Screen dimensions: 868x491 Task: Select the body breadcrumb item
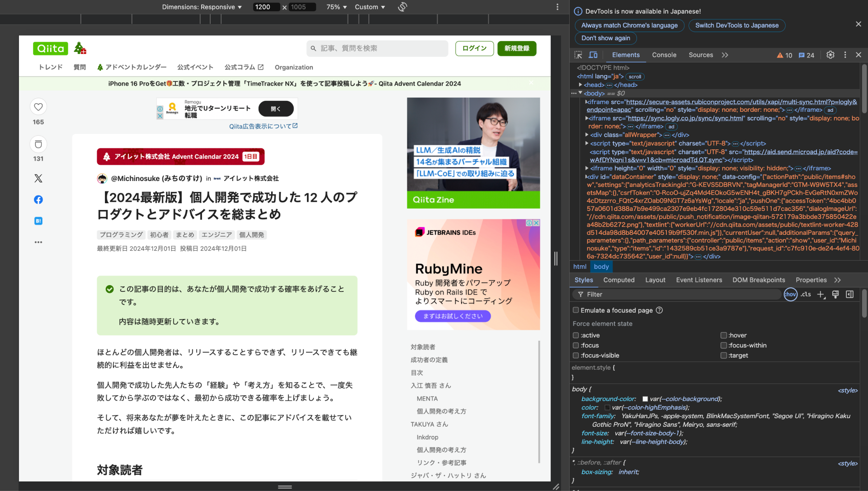[601, 267]
